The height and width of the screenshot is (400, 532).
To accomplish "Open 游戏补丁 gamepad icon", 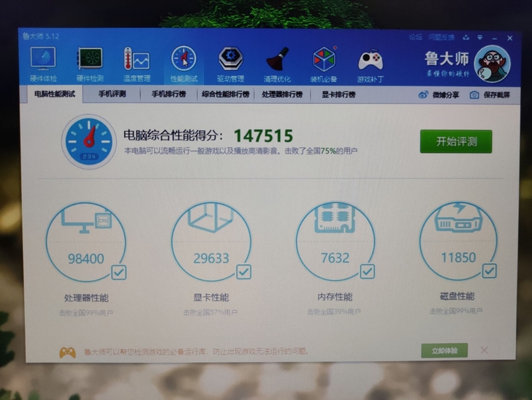I will coord(370,64).
